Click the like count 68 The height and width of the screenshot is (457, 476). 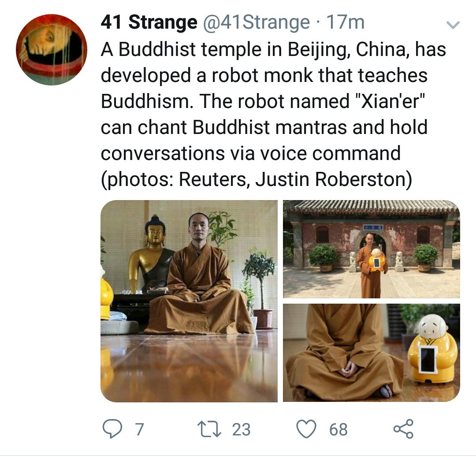point(338,429)
